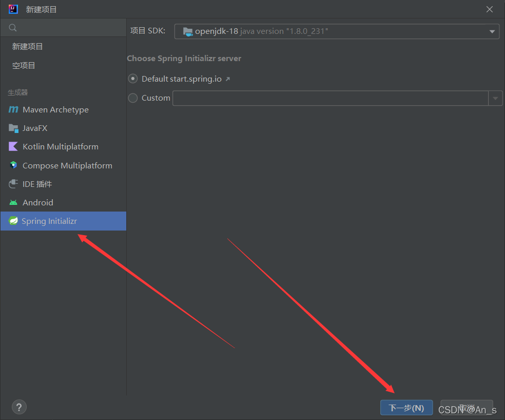
Task: Close the 新建项目 dialog
Action: coord(490,9)
